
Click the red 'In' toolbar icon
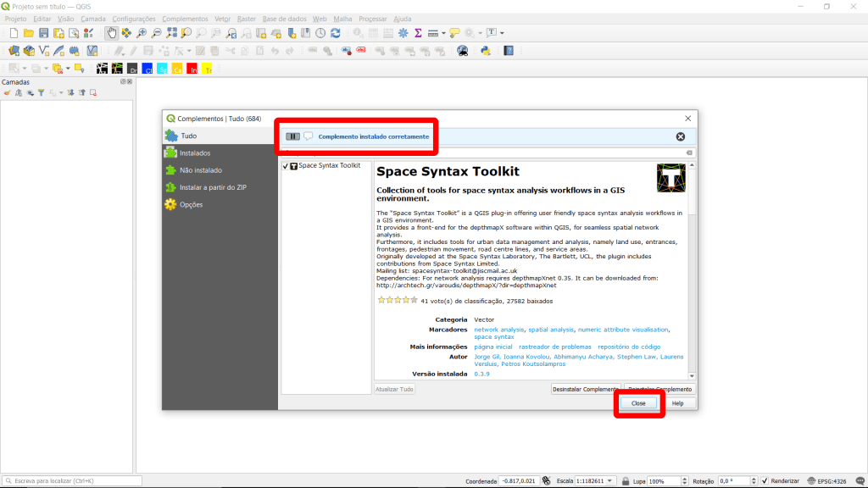(192, 69)
